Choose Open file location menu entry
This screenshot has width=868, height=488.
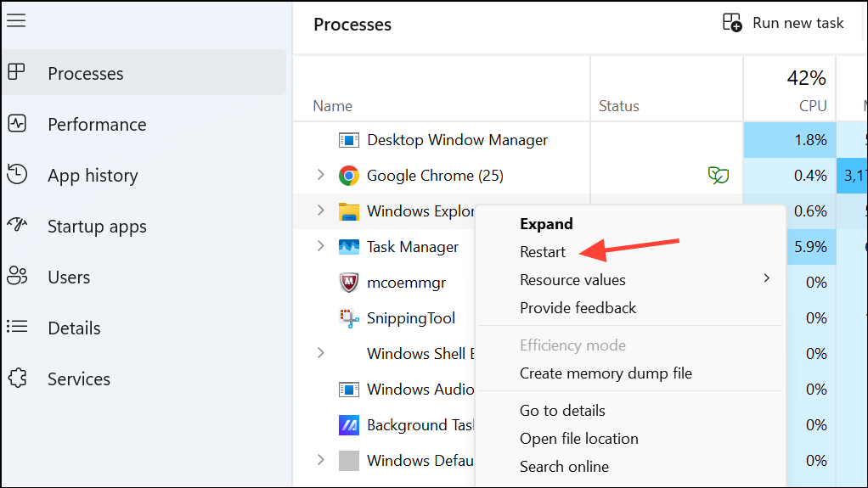point(578,439)
